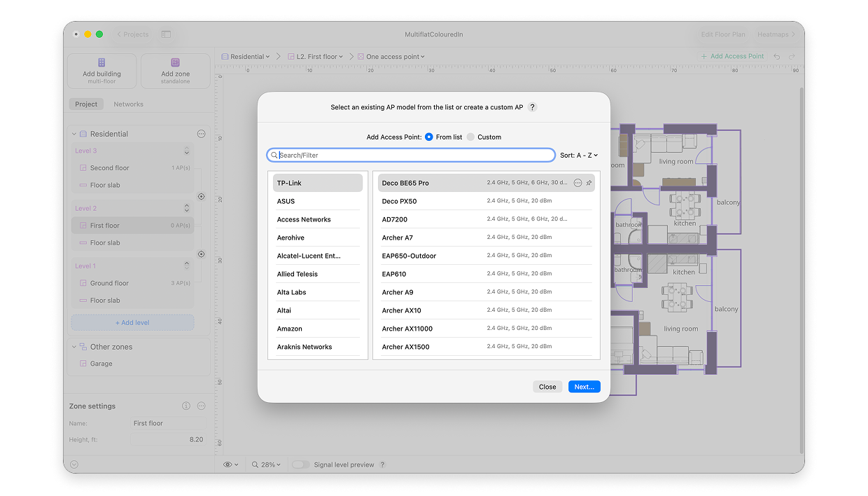Screen dimensions: 868x496
Task: Choose the Deco PX50 model
Action: coord(486,201)
